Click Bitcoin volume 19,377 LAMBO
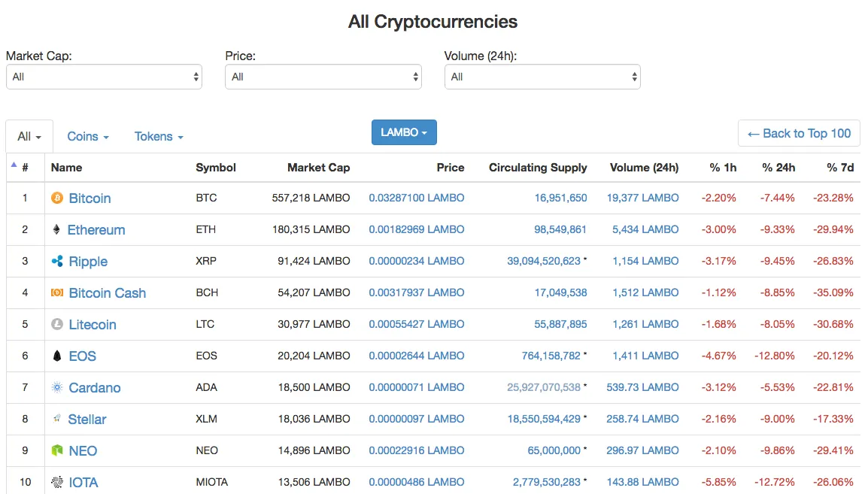The height and width of the screenshot is (494, 868). click(642, 198)
